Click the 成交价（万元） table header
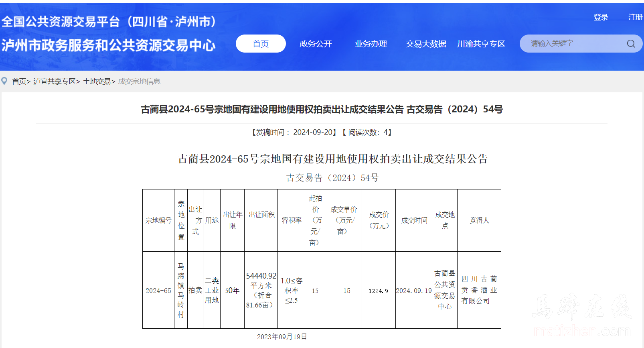 (379, 220)
